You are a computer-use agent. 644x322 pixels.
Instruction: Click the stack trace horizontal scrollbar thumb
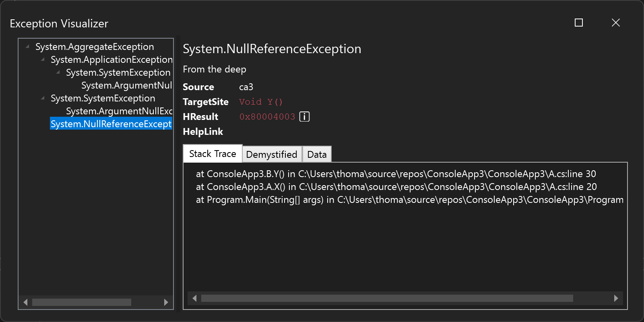(387, 298)
